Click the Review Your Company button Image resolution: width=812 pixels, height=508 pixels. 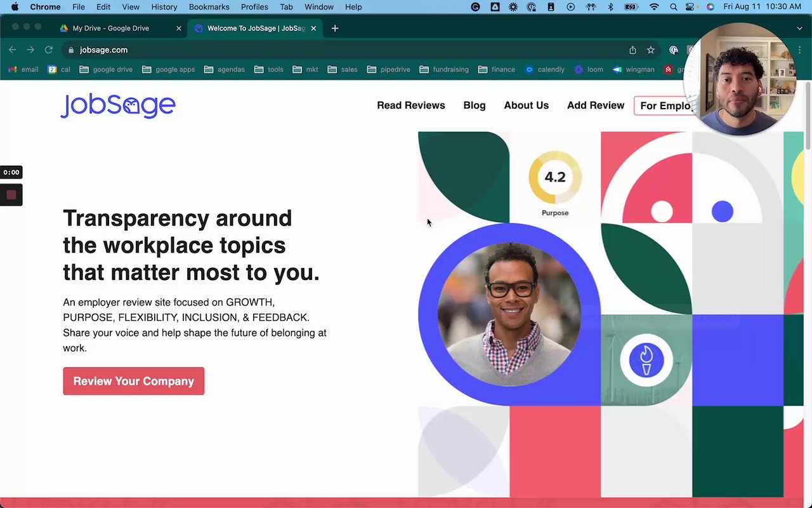[134, 381]
